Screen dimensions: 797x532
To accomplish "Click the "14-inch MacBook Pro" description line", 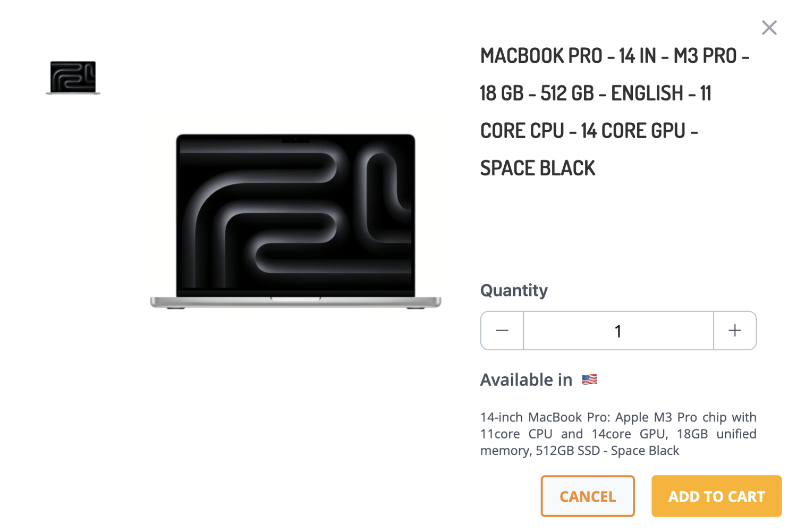I will pyautogui.click(x=618, y=417).
